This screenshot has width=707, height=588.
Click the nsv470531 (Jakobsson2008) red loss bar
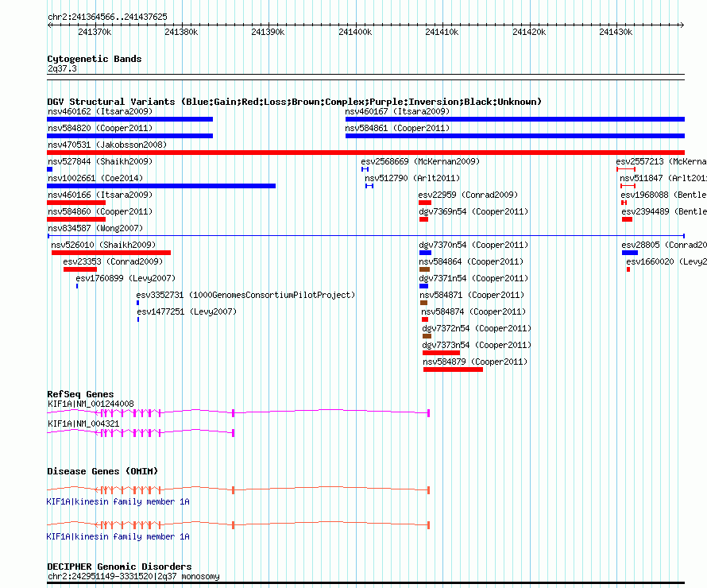coord(365,153)
